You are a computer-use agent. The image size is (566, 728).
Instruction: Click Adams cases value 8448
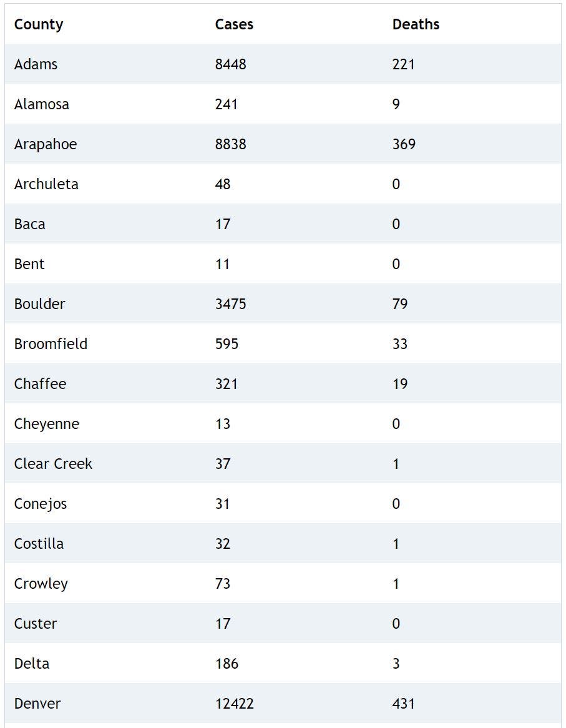[230, 64]
